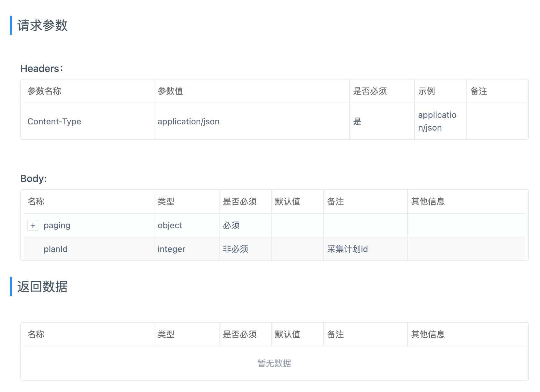Click the paging parameter name

tap(57, 226)
